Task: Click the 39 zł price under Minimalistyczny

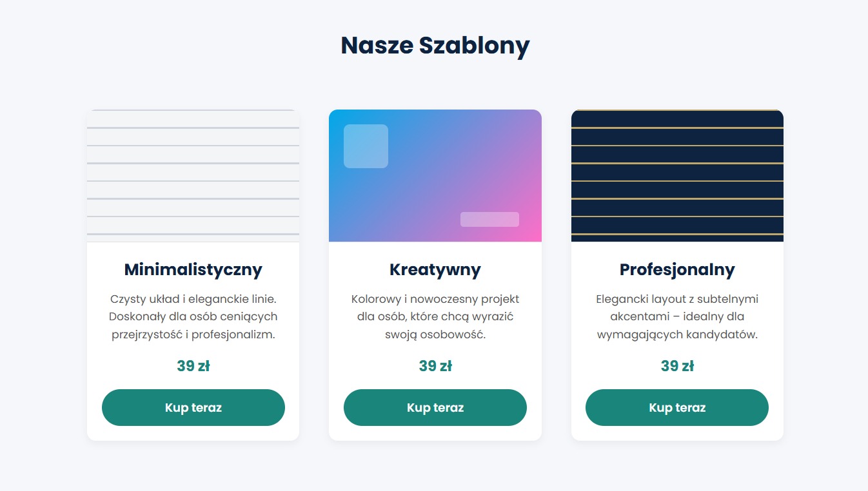Action: (193, 365)
